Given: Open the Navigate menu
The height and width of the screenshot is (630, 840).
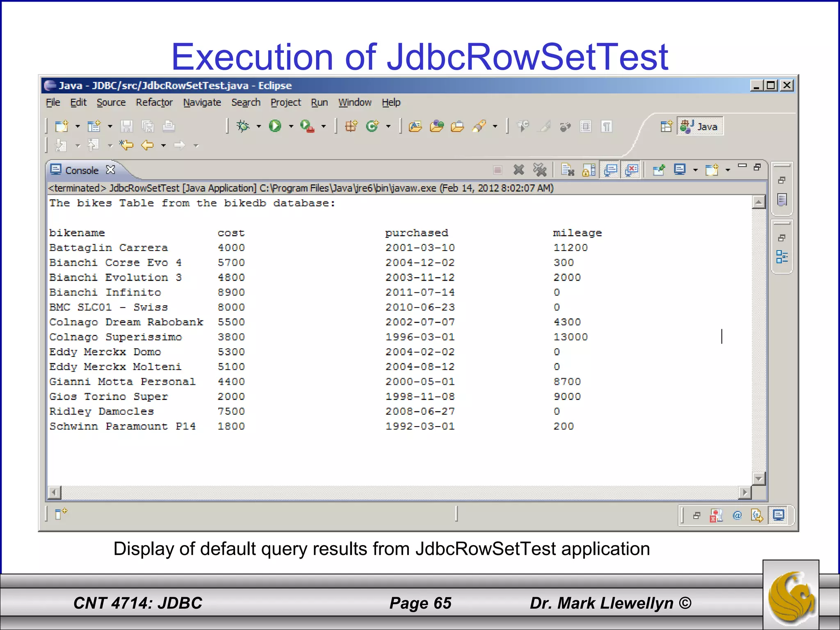Looking at the screenshot, I should coord(202,103).
